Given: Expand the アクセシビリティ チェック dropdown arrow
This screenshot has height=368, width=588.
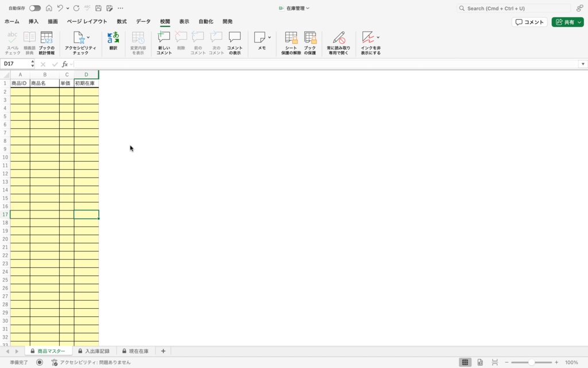Looking at the screenshot, I should (x=88, y=37).
